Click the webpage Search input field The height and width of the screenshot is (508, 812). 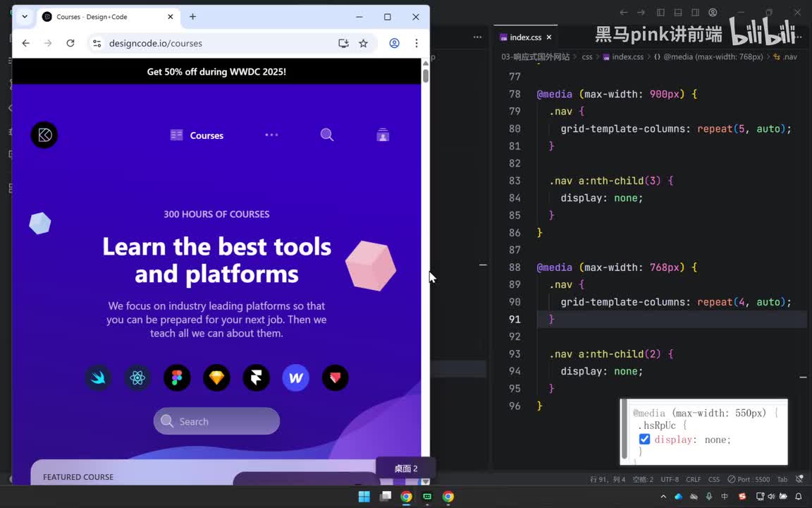[x=216, y=421]
